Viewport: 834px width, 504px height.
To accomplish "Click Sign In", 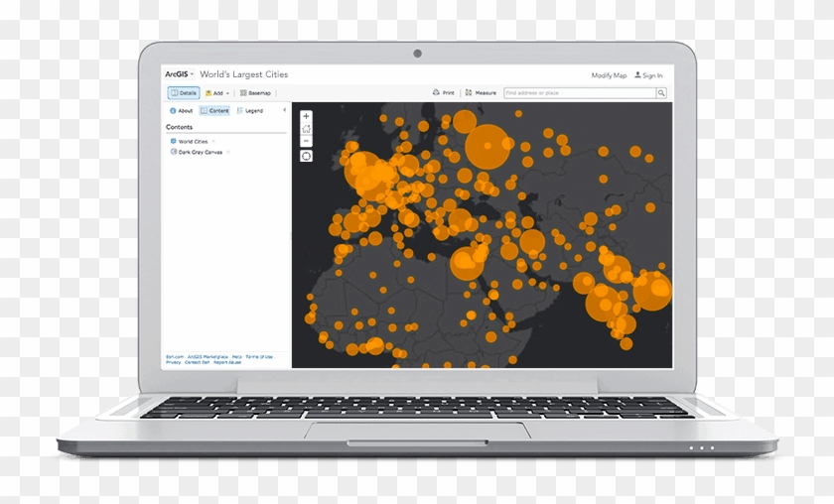I will pyautogui.click(x=648, y=75).
